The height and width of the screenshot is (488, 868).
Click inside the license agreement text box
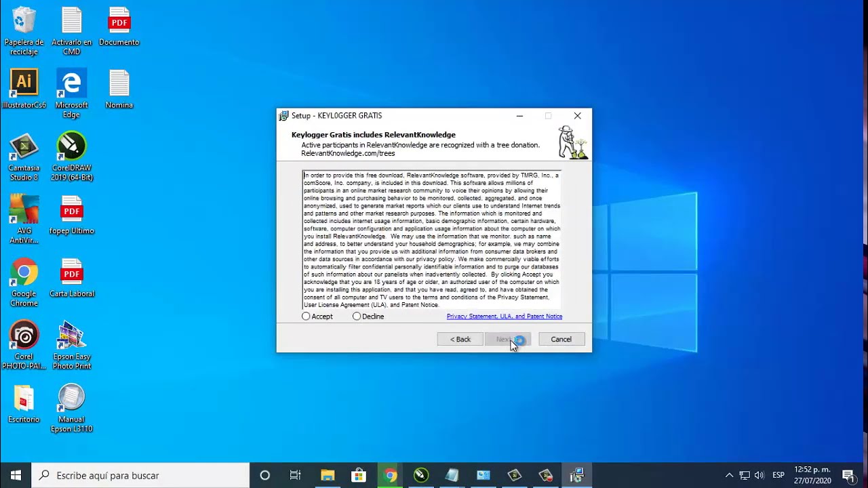(432, 240)
